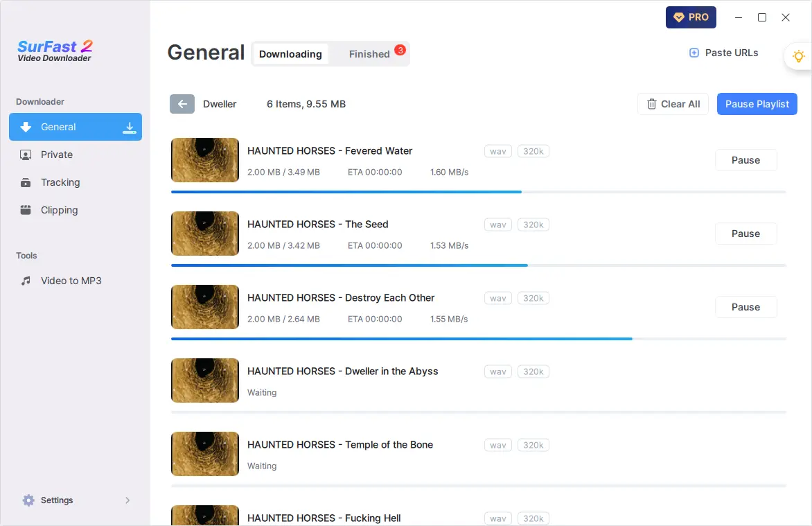Click the trash icon in Clear All
812x526 pixels.
click(x=651, y=104)
